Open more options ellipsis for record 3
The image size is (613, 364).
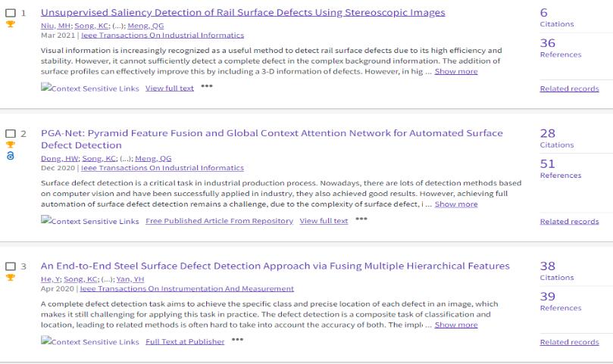pos(237,340)
